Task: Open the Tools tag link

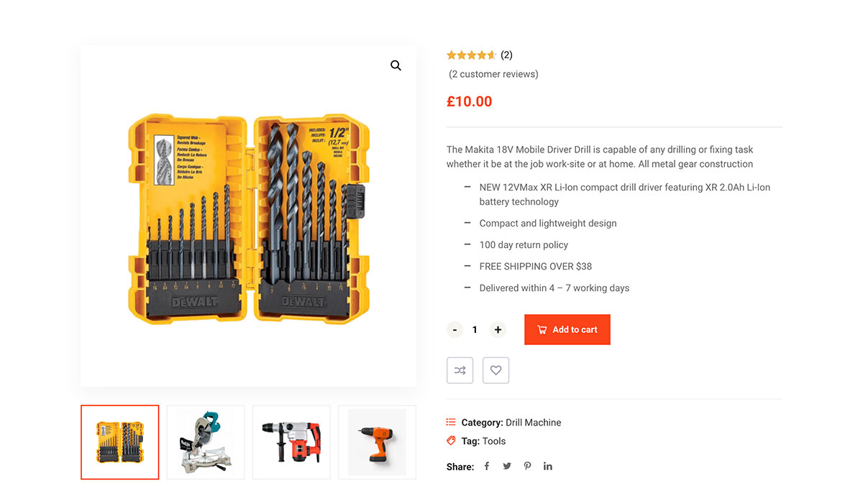Action: [494, 441]
